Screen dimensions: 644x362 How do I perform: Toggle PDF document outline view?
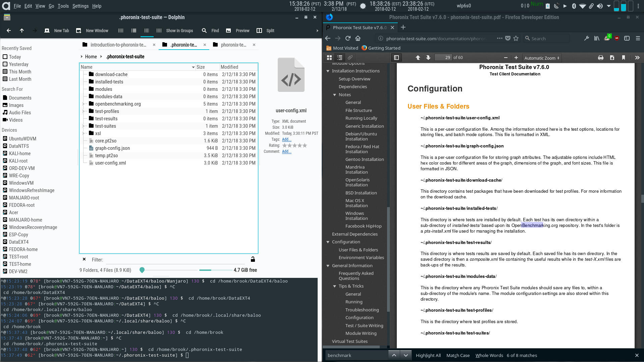point(340,58)
